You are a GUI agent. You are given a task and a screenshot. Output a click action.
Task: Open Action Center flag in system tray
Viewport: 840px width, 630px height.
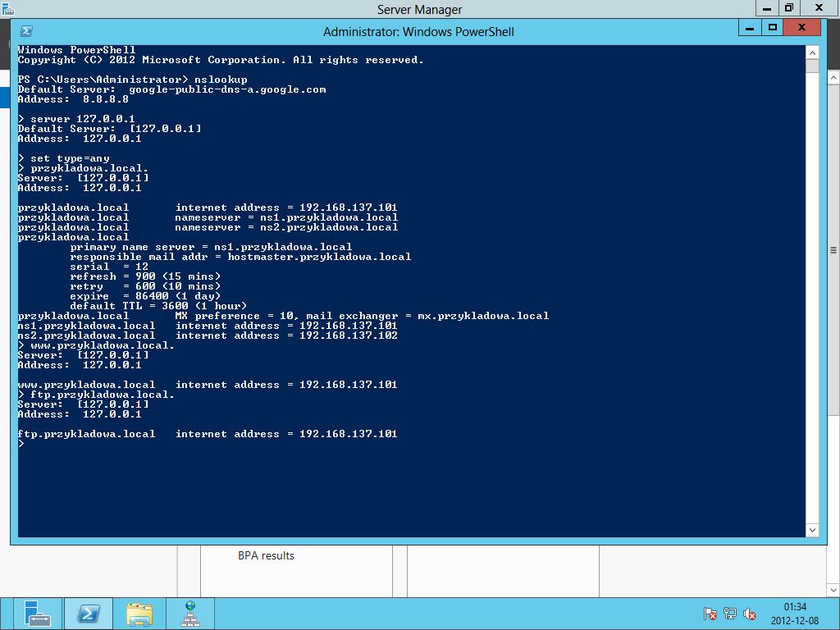[x=710, y=614]
